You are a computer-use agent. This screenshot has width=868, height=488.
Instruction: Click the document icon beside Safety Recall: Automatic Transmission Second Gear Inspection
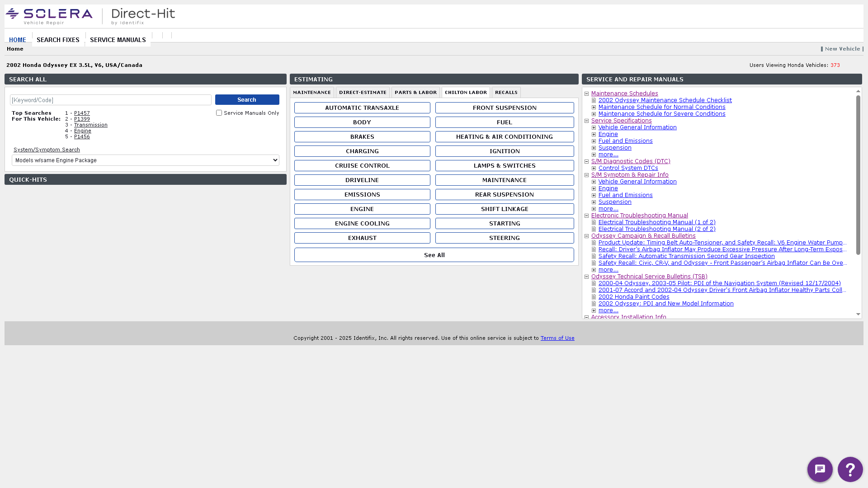click(x=594, y=256)
